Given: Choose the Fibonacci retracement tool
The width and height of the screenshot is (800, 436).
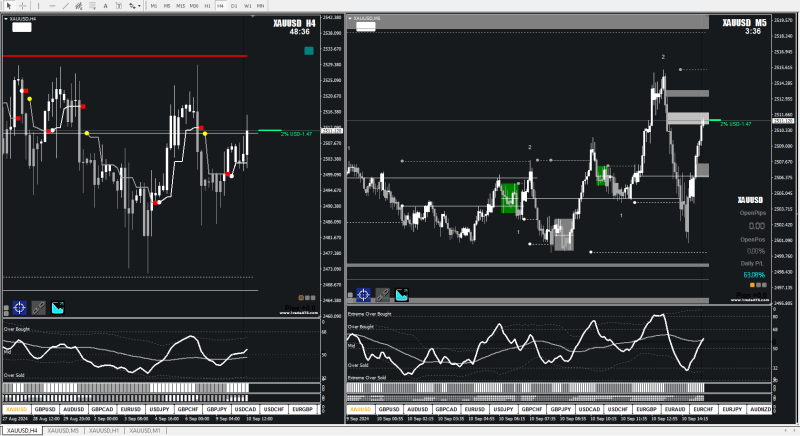Looking at the screenshot, I should tap(92, 6).
